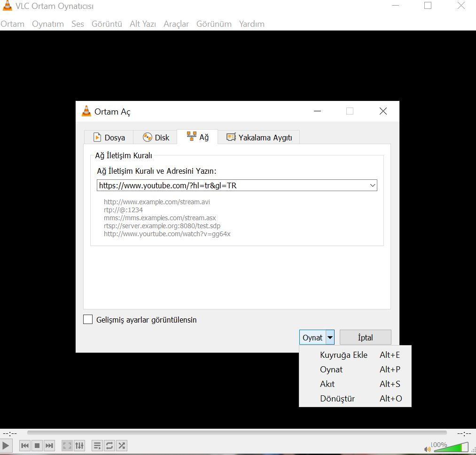Click the remaining time label
The image size is (476, 455).
tap(464, 433)
